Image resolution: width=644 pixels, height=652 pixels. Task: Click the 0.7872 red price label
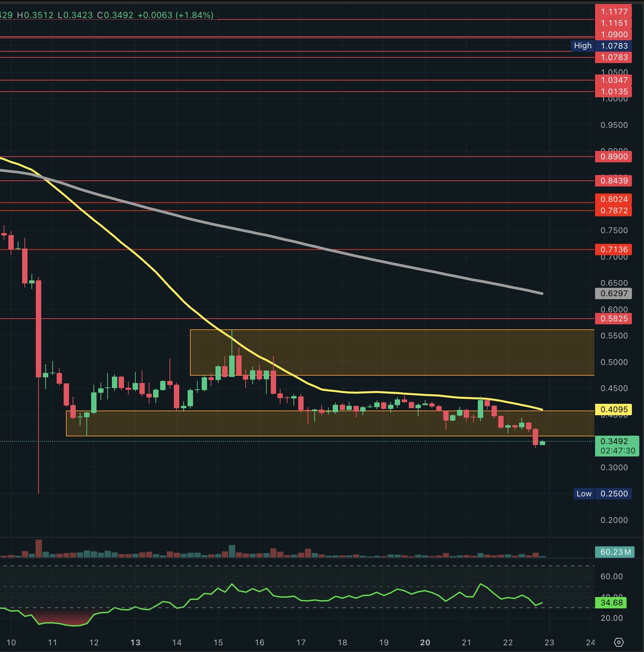pyautogui.click(x=614, y=210)
